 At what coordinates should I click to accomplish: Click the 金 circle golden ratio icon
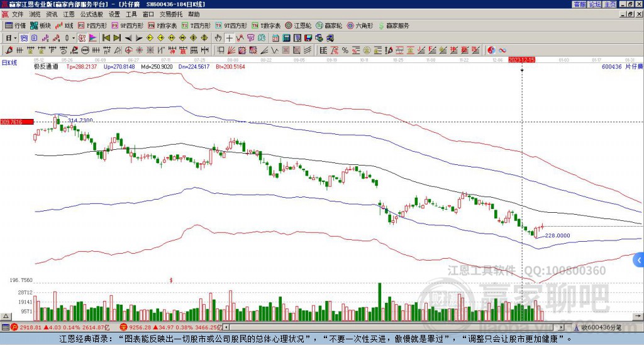click(x=367, y=50)
